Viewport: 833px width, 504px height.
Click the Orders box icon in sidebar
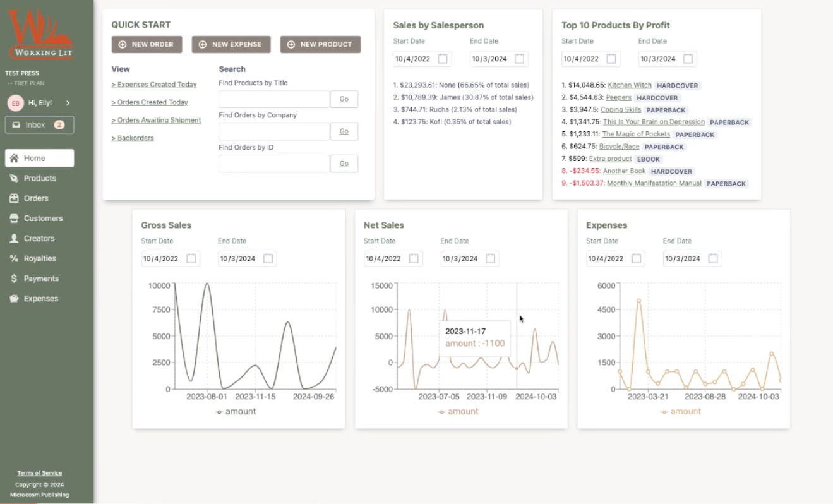click(14, 198)
